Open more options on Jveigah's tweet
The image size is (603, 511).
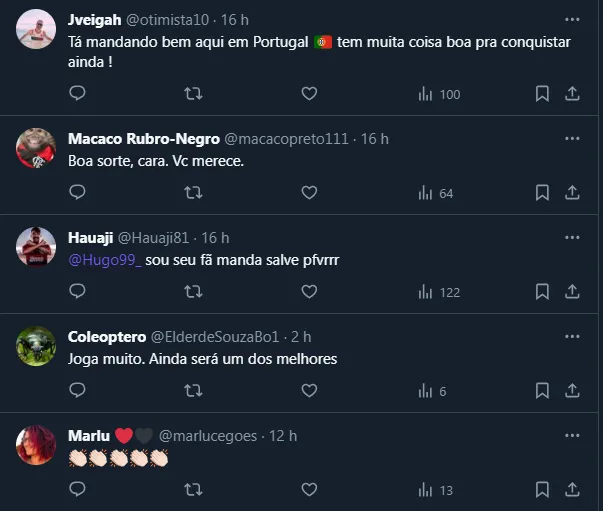pyautogui.click(x=572, y=19)
